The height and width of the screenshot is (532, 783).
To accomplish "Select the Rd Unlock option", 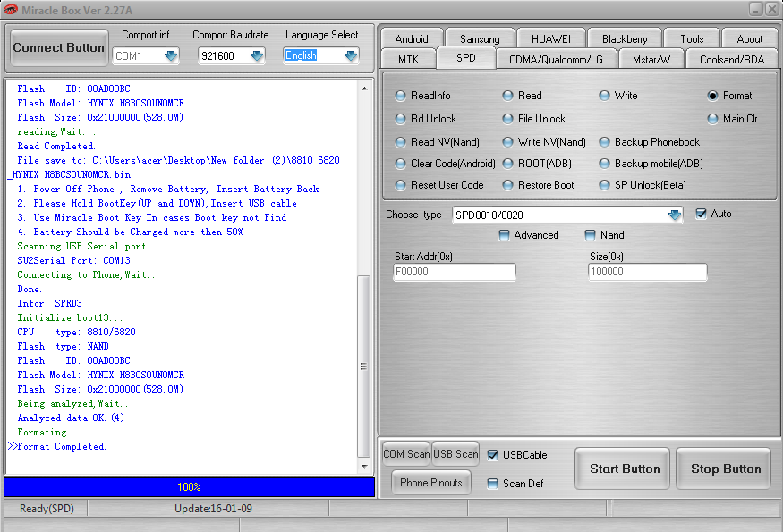I will click(400, 119).
